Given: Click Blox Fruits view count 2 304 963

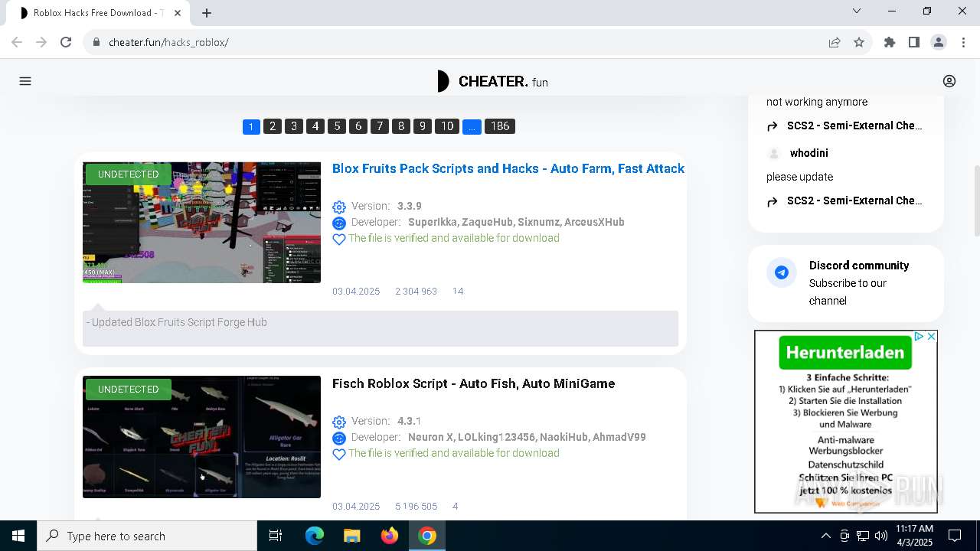Looking at the screenshot, I should pos(416,292).
